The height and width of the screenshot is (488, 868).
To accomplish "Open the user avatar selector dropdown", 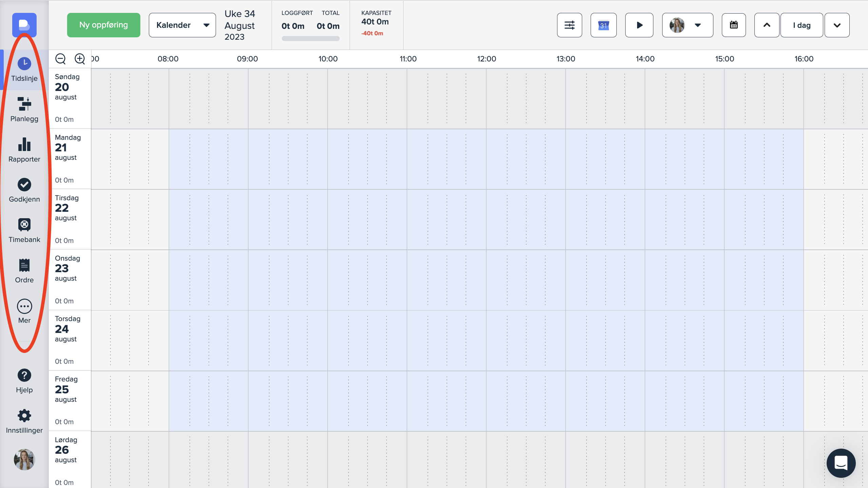I will point(687,25).
